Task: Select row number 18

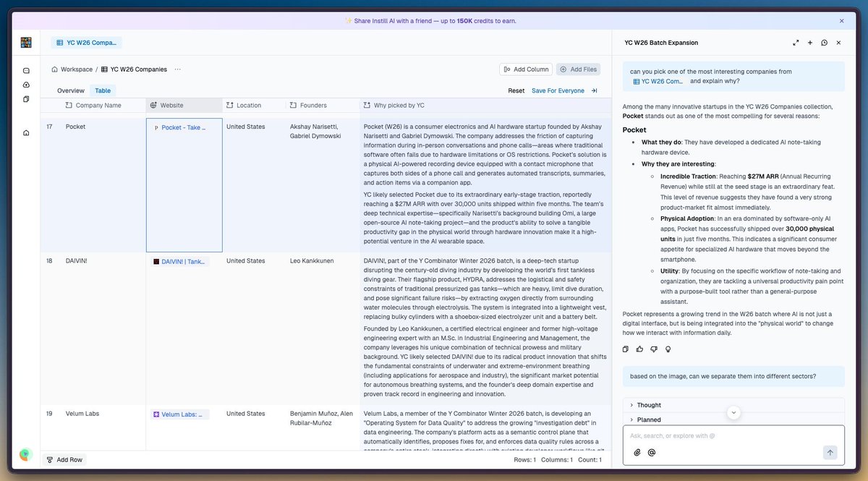Action: (49, 261)
